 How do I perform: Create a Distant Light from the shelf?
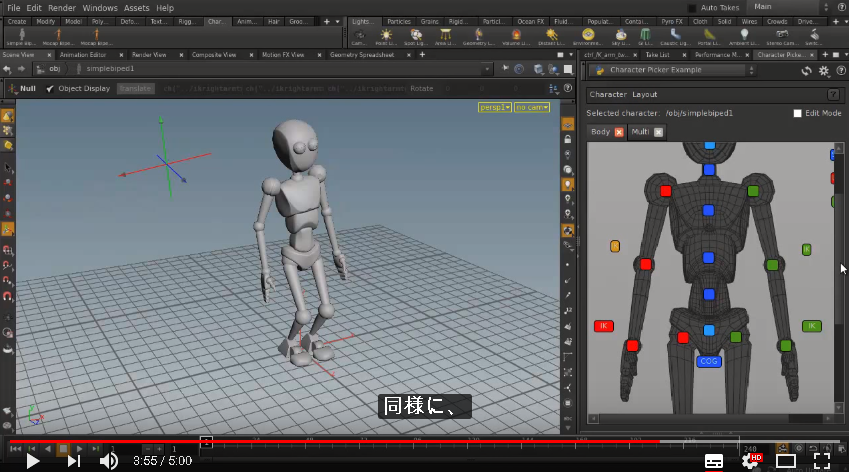(552, 37)
